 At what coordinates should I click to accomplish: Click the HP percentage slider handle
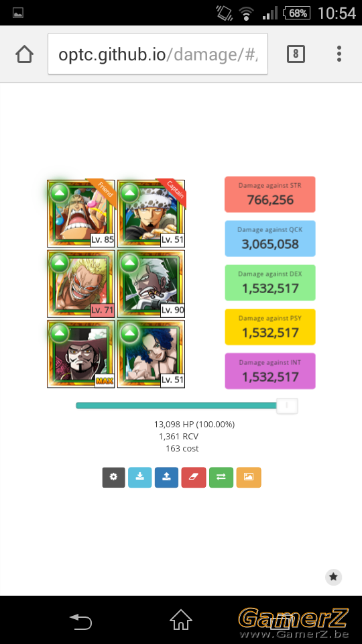(x=287, y=406)
